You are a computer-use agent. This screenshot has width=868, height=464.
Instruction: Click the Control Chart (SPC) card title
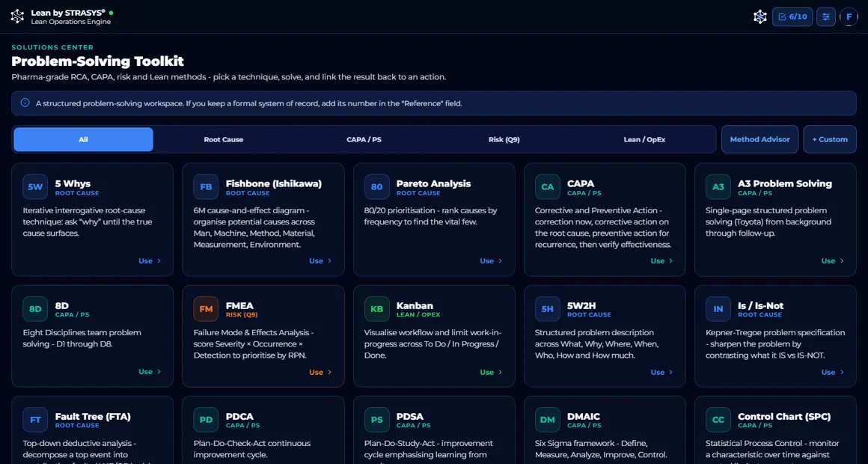coord(784,416)
